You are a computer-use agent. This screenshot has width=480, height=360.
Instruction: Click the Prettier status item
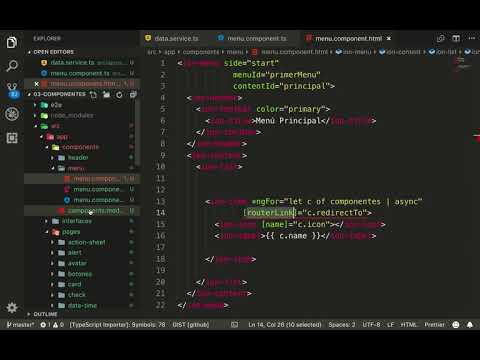pyautogui.click(x=434, y=325)
